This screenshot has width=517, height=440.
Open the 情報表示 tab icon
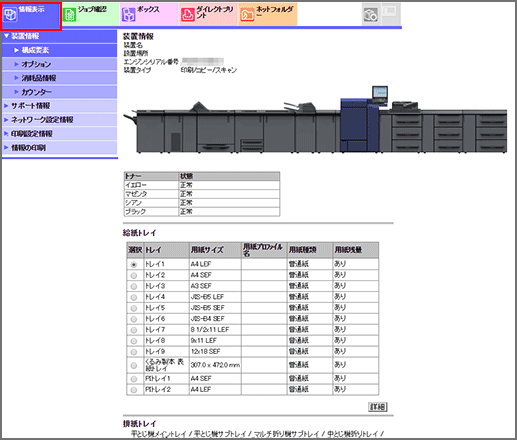10,15
